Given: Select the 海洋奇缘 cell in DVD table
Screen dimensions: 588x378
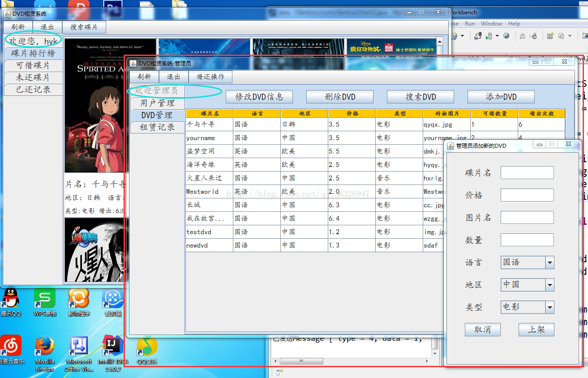Looking at the screenshot, I should (210, 165).
